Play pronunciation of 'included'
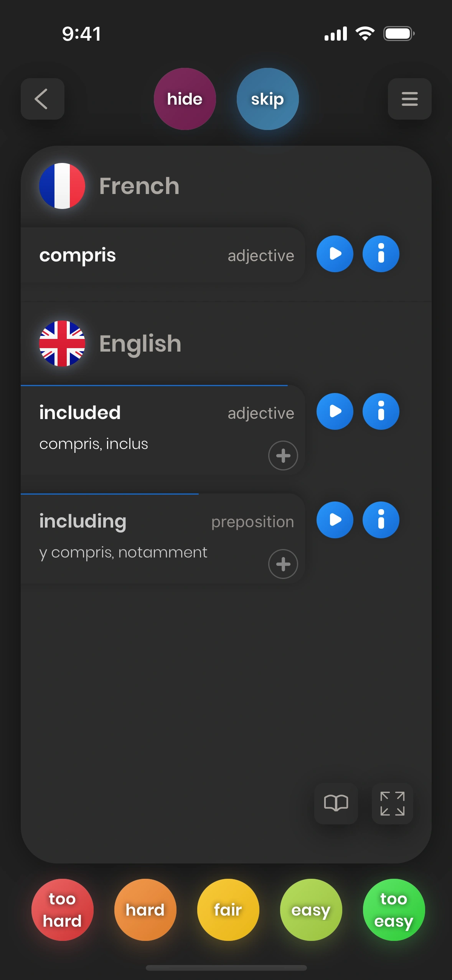 click(x=335, y=411)
